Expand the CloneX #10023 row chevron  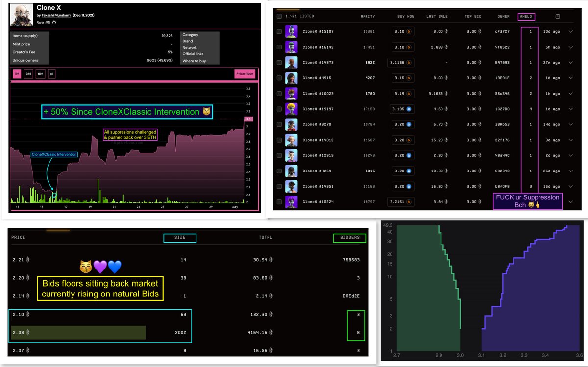tap(570, 94)
